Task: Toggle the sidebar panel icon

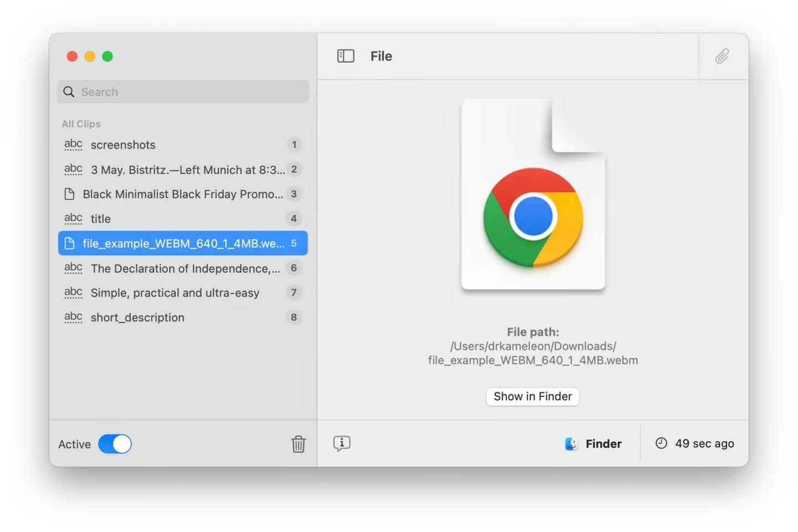Action: point(345,56)
